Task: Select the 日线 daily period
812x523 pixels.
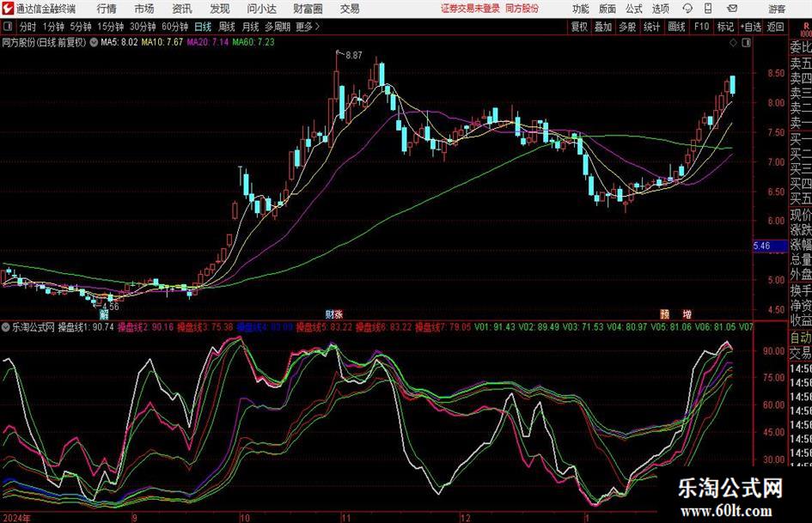Action: point(203,27)
